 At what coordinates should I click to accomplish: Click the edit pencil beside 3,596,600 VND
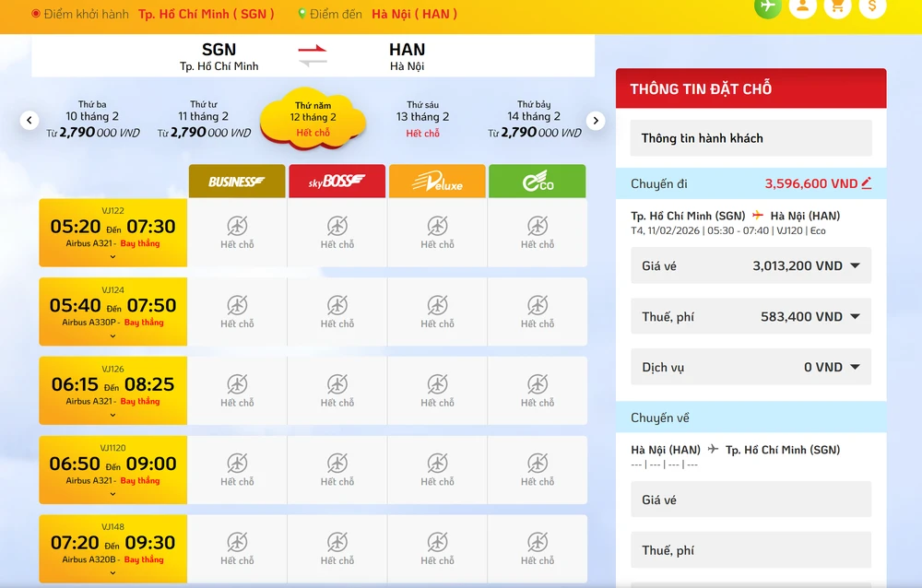pyautogui.click(x=866, y=183)
